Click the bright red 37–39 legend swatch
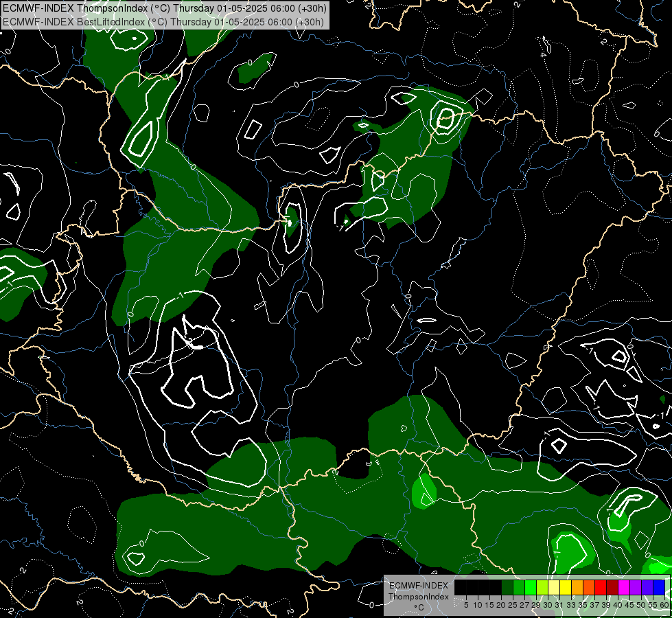The height and width of the screenshot is (618, 672). (601, 587)
